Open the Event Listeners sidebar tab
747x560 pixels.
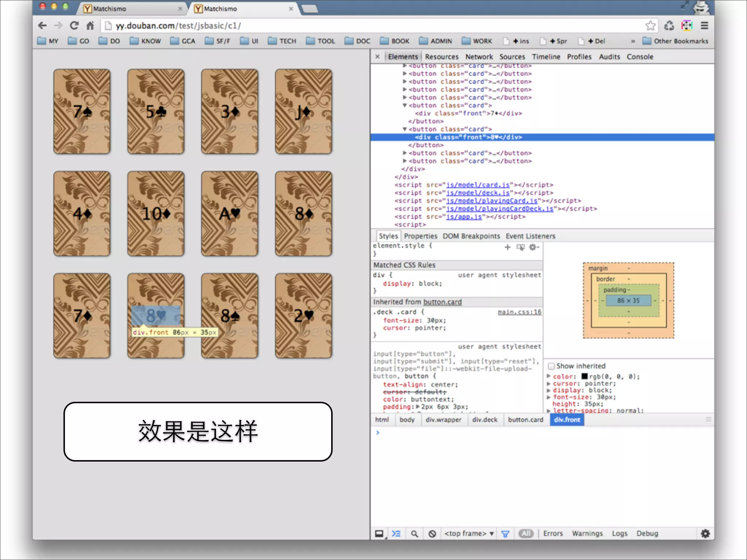click(530, 236)
